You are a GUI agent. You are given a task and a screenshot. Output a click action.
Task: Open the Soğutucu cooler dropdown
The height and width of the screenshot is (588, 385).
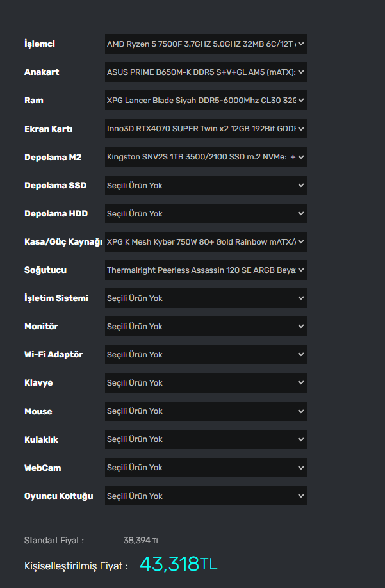coord(206,270)
